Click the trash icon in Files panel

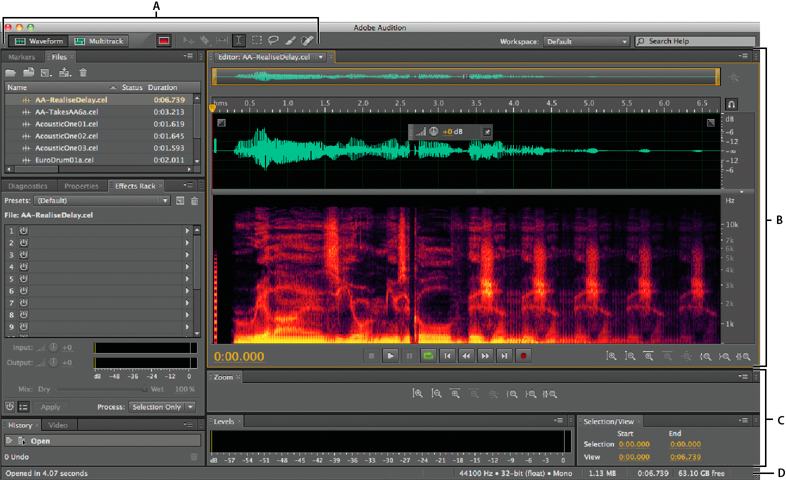click(83, 73)
